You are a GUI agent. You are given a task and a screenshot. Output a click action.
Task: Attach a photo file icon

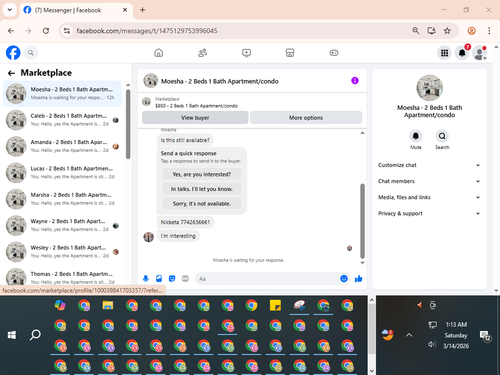159,279
